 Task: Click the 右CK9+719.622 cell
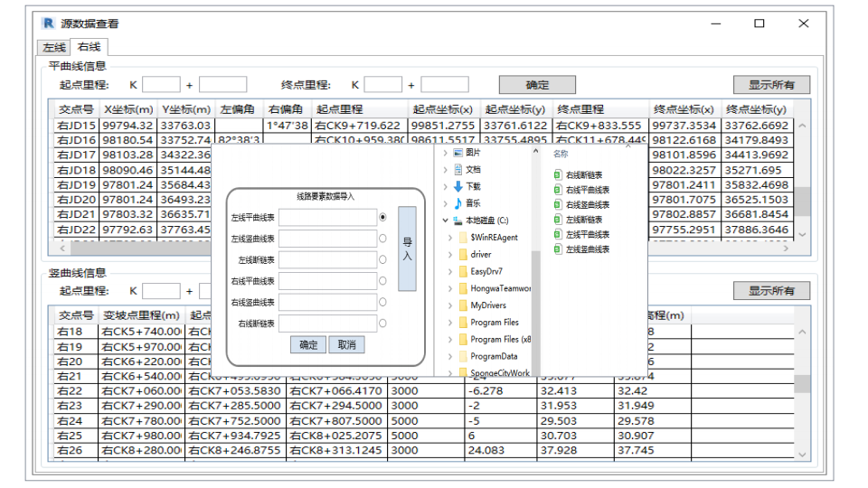(x=359, y=126)
